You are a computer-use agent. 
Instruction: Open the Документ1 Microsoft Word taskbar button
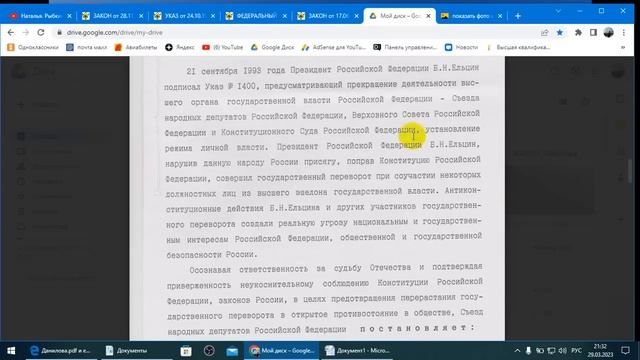(358, 351)
